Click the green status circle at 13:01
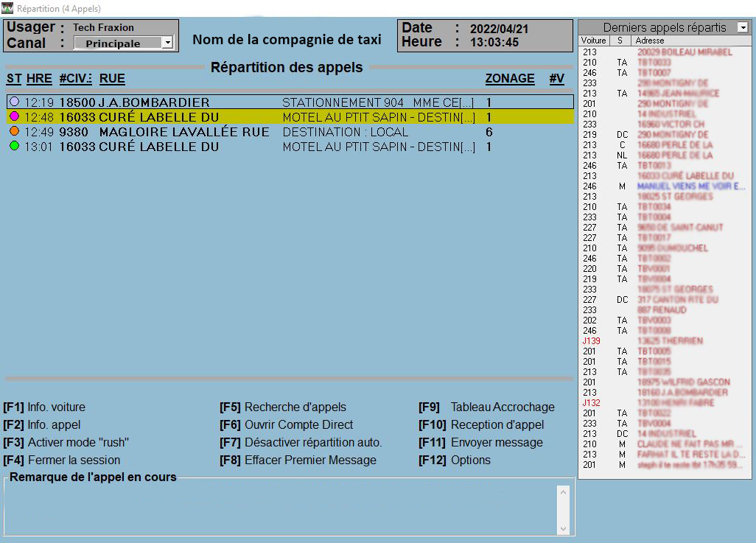 15,146
